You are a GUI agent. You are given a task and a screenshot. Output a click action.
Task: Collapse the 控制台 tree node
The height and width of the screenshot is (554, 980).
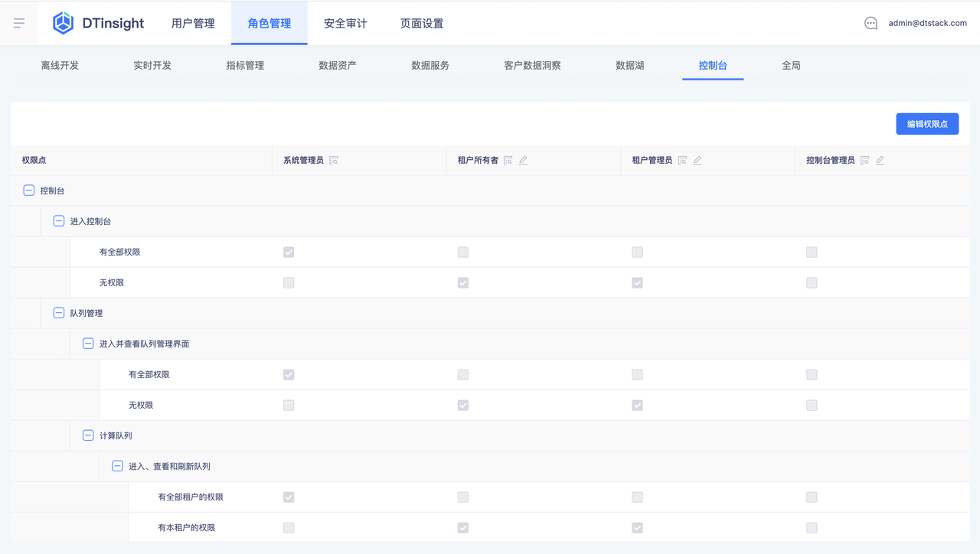pos(29,191)
